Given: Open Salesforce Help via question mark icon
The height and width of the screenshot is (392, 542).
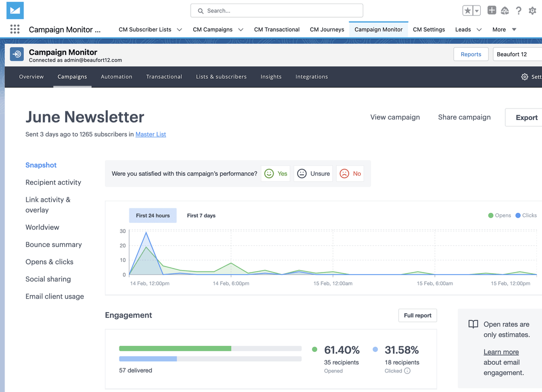Looking at the screenshot, I should (518, 10).
